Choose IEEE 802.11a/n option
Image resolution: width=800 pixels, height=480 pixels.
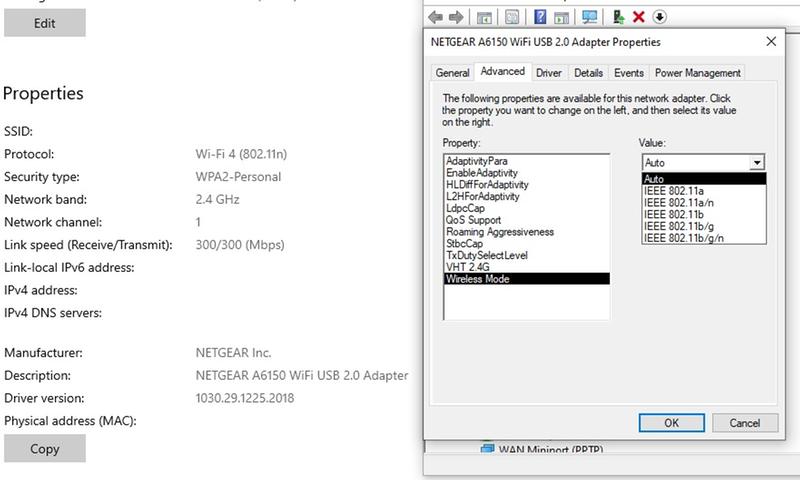click(704, 203)
